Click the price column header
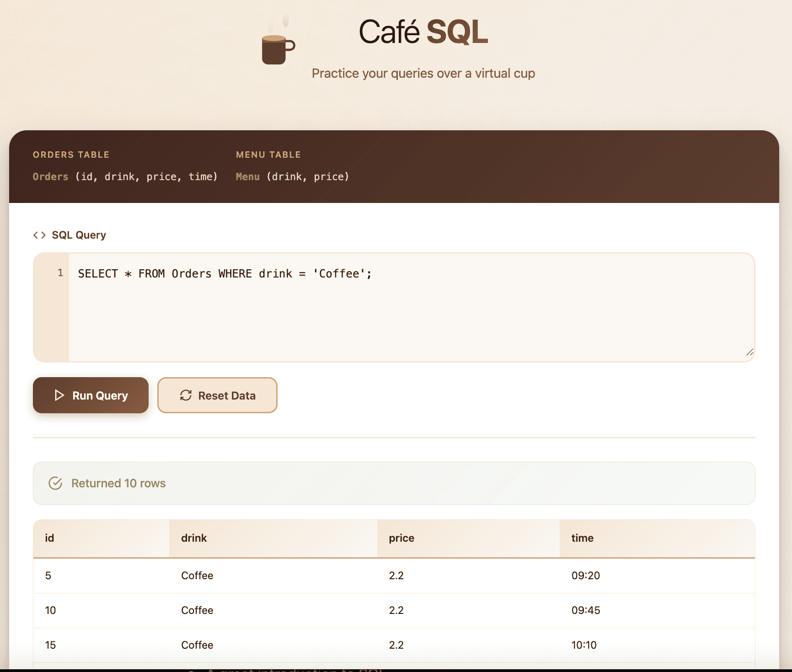 [x=401, y=538]
